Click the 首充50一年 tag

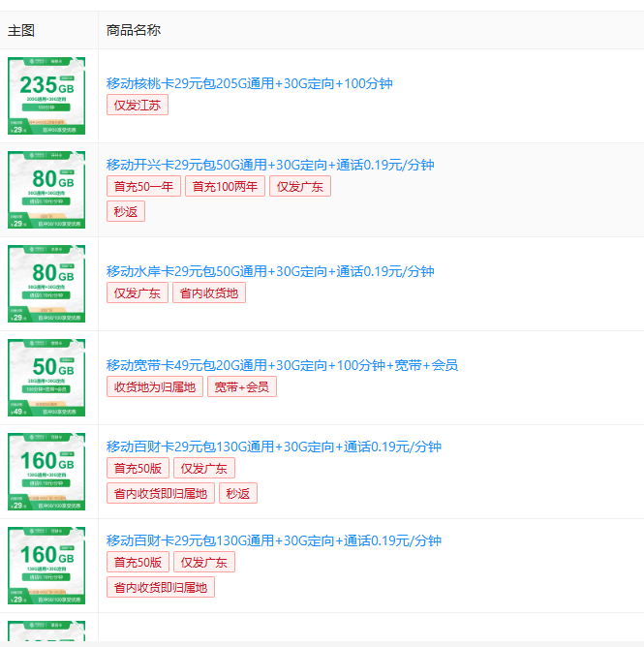[143, 186]
